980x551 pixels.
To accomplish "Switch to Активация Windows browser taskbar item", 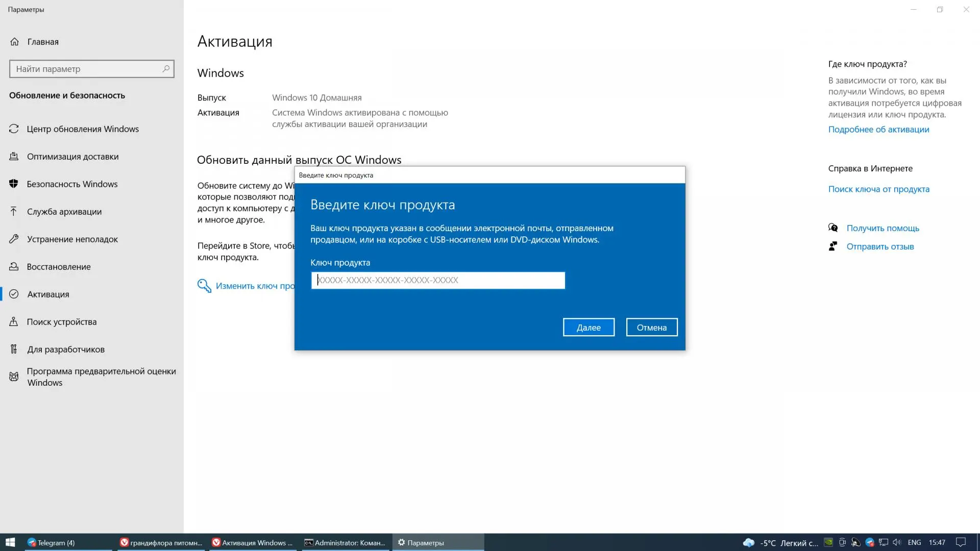I will click(x=253, y=542).
